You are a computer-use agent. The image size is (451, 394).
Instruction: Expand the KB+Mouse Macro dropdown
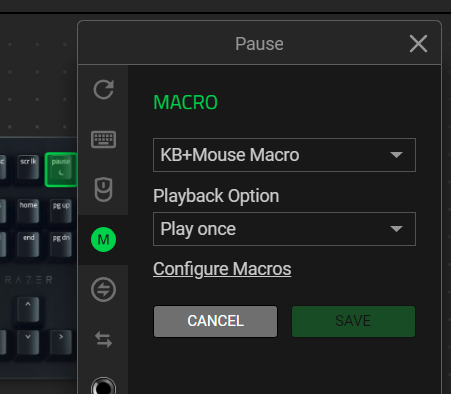coord(284,155)
